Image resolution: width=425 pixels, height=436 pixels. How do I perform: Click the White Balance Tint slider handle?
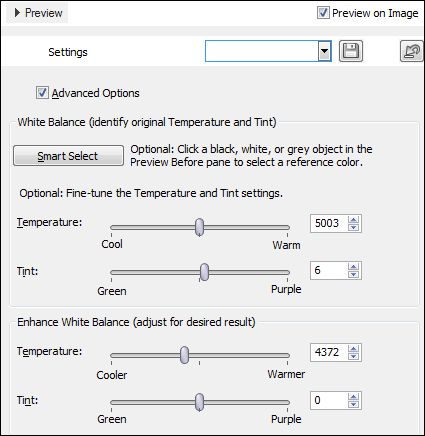204,272
